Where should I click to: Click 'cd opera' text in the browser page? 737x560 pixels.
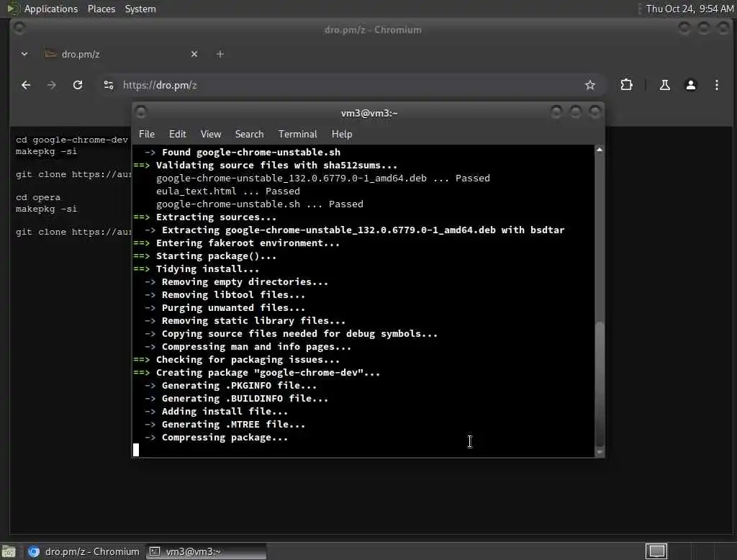point(38,197)
